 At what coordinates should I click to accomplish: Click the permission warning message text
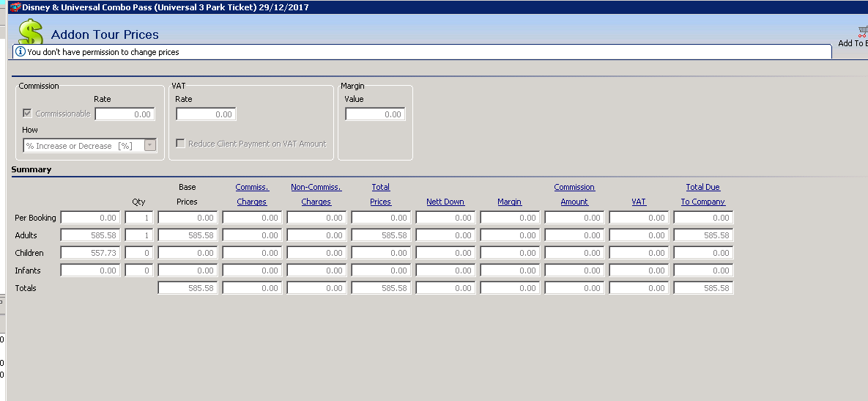tap(103, 52)
